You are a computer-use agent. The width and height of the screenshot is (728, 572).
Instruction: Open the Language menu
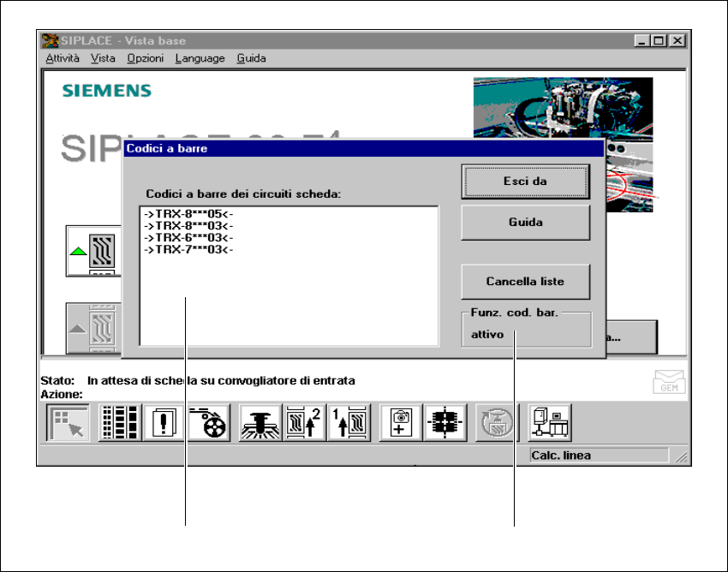pos(200,58)
